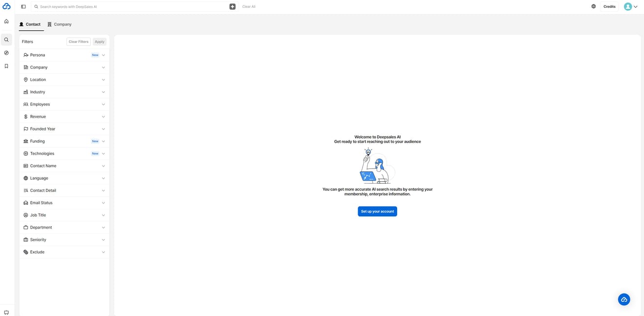
Task: Click the Apply filters button
Action: click(x=100, y=42)
